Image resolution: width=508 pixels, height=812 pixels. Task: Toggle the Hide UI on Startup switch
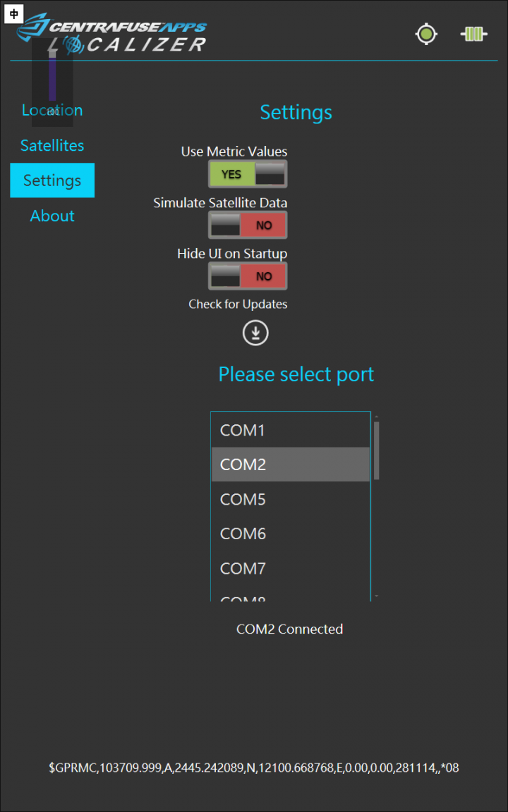[x=248, y=276]
